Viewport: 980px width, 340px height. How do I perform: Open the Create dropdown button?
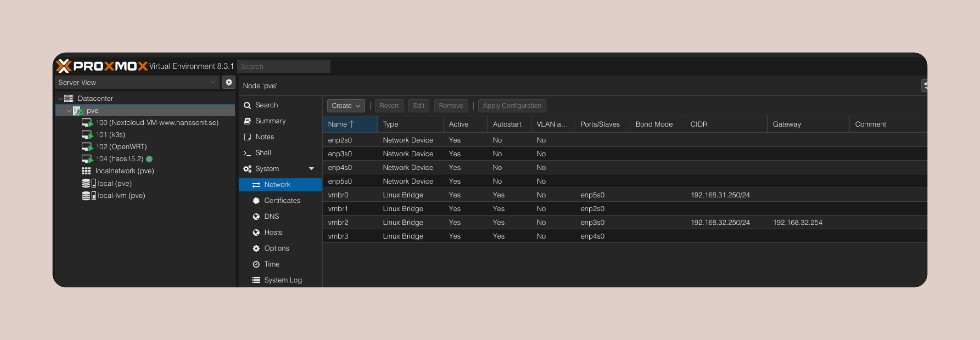coord(346,106)
